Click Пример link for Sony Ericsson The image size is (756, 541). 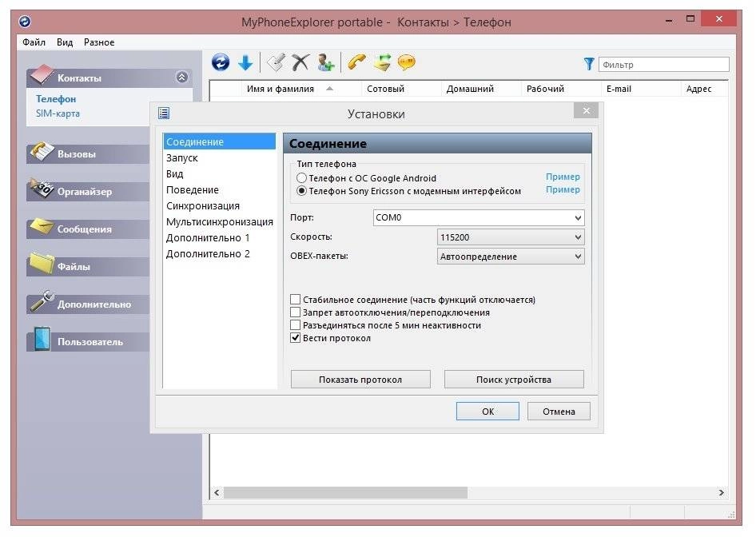pyautogui.click(x=563, y=189)
